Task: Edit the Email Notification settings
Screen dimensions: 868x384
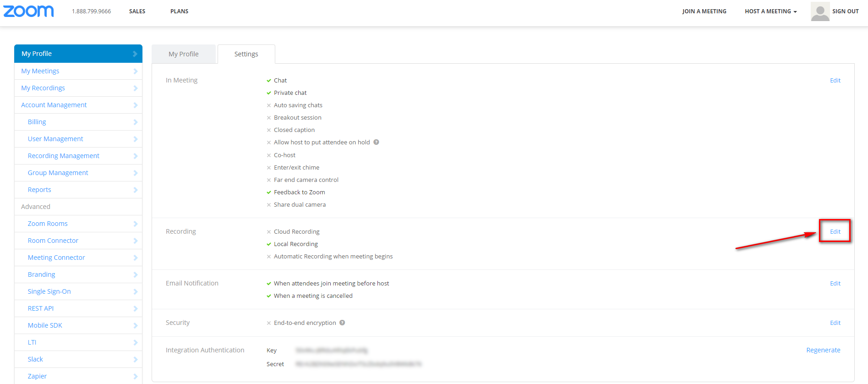Action: coord(835,283)
